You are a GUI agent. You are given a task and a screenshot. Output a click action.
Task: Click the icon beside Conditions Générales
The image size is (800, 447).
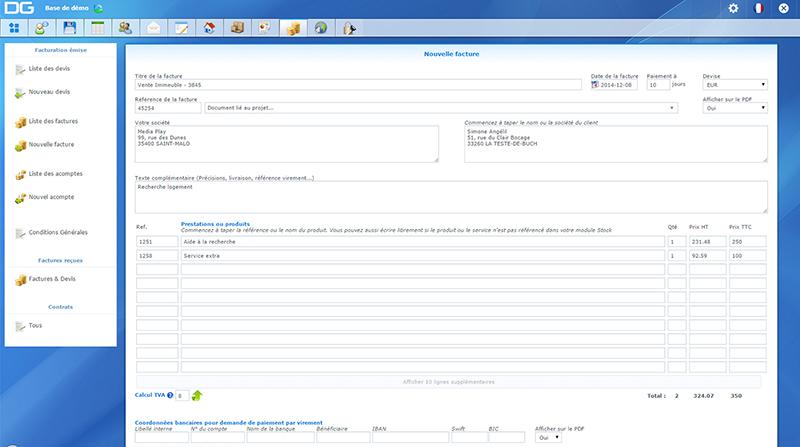(x=20, y=234)
